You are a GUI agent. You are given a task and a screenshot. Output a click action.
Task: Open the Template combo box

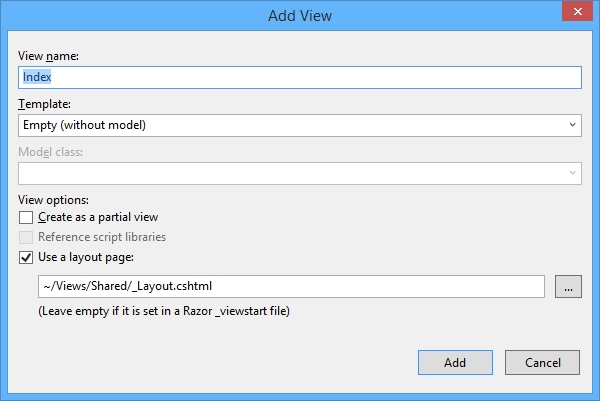290,125
